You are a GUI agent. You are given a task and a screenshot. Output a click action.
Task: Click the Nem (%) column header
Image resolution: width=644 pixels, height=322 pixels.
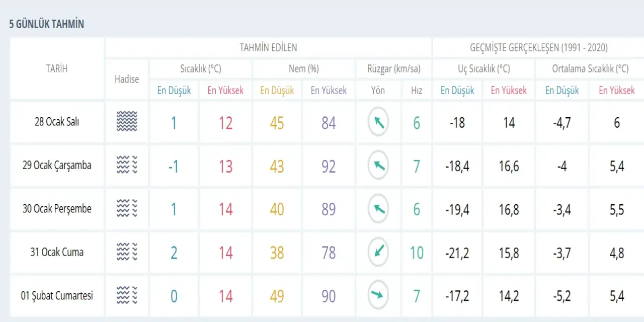pyautogui.click(x=303, y=69)
